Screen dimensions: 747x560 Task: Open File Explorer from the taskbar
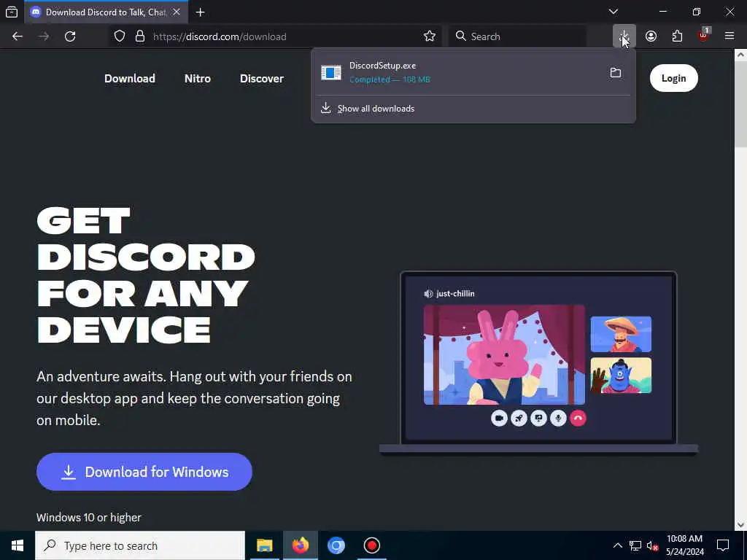click(x=264, y=545)
